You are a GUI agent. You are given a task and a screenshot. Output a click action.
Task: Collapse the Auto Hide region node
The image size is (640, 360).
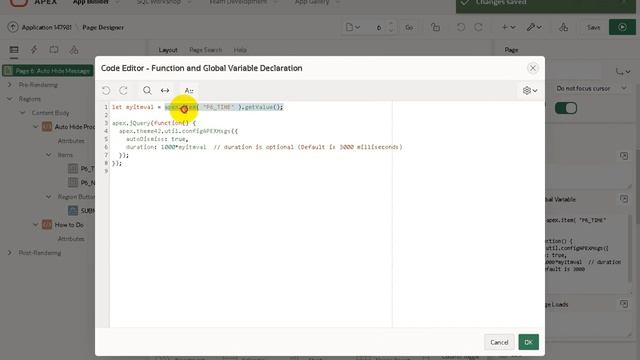pyautogui.click(x=36, y=127)
